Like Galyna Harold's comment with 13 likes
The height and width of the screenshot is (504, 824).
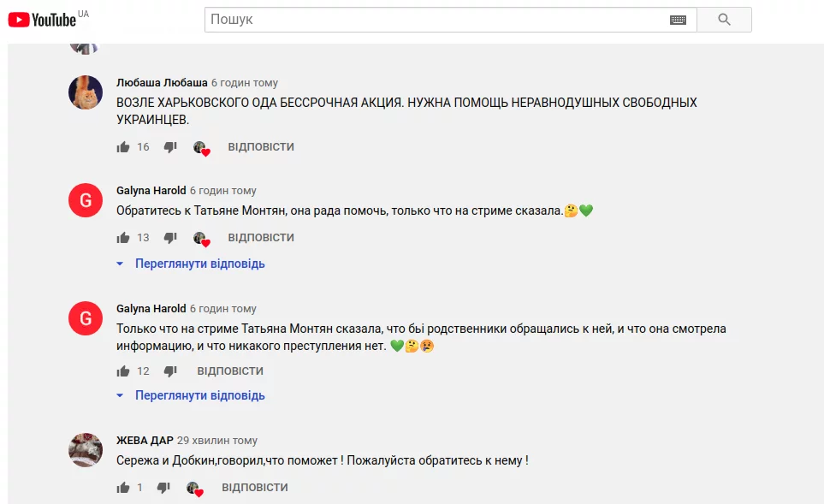[123, 238]
